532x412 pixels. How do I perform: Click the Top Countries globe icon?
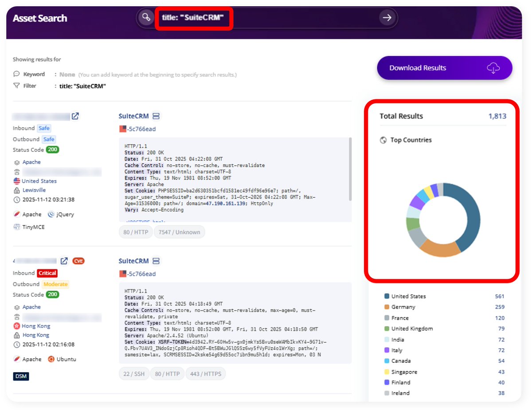pos(383,140)
